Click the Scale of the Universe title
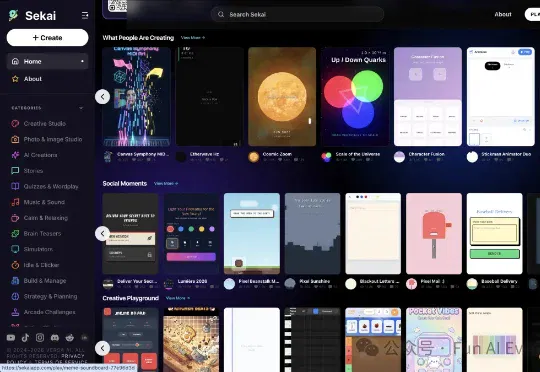This screenshot has width=540, height=372. point(357,154)
